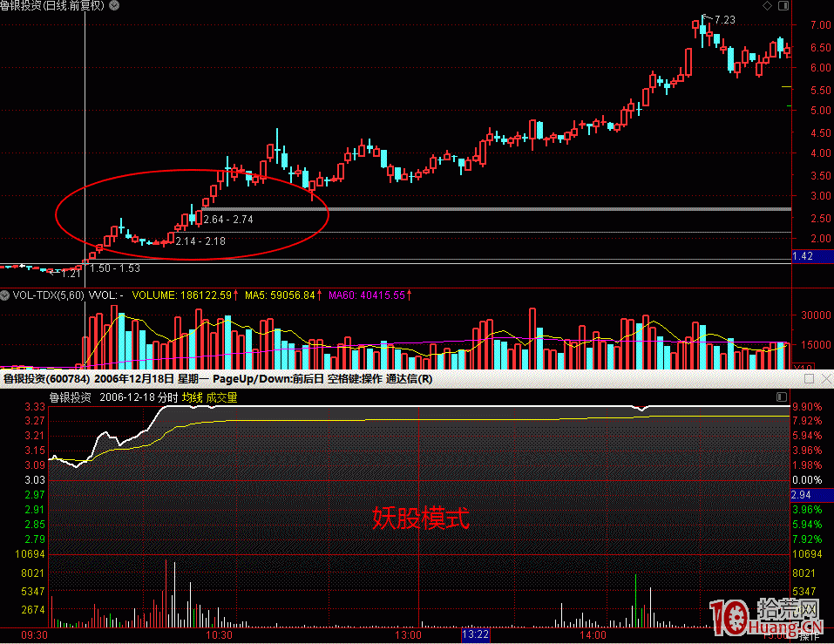This screenshot has height=644, width=834.
Task: Click the 13:00 time axis label
Action: [408, 635]
